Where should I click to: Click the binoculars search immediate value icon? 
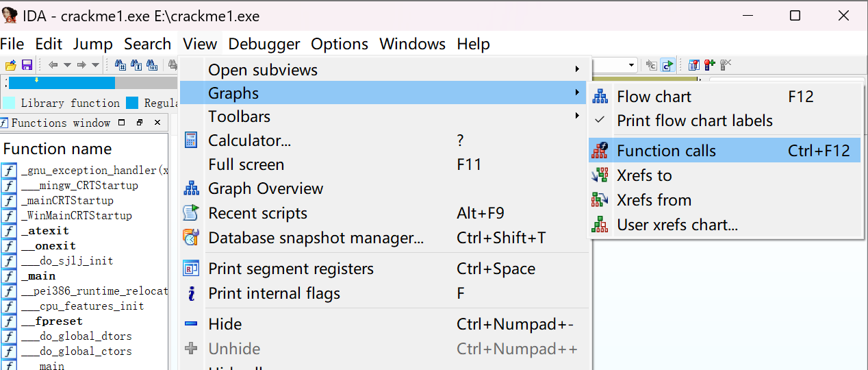(x=120, y=65)
